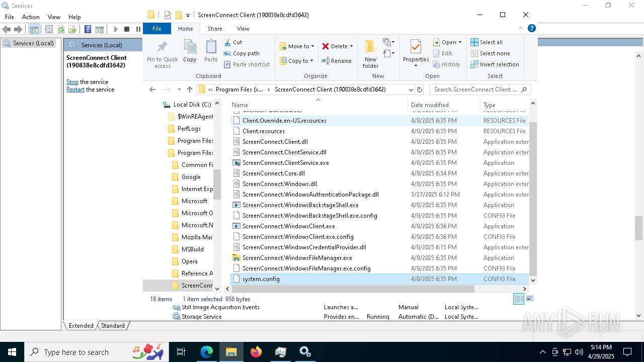
Task: Click the file list horizontal scrollbar
Action: 353,289
